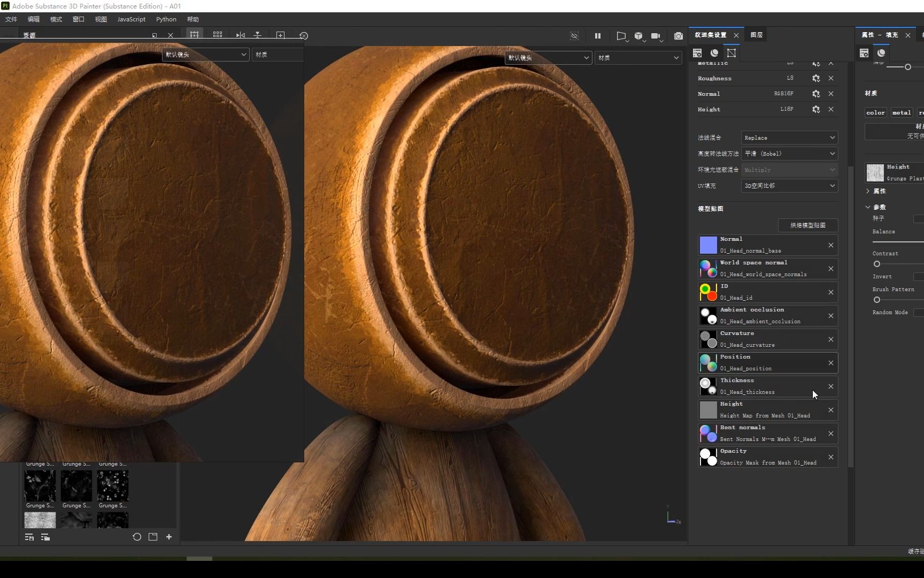The image size is (924, 578).
Task: Remove the Height channel with its X
Action: [x=831, y=109]
